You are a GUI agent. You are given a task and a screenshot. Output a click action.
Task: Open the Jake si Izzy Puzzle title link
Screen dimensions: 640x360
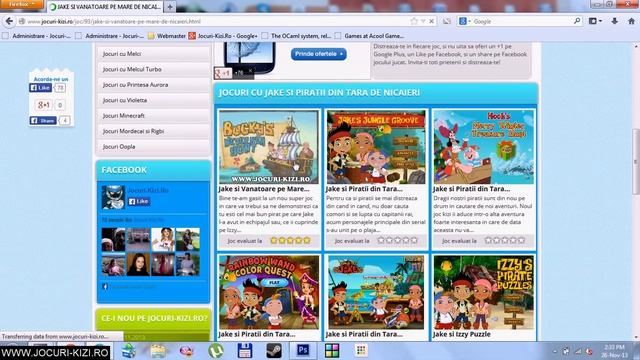(462, 334)
